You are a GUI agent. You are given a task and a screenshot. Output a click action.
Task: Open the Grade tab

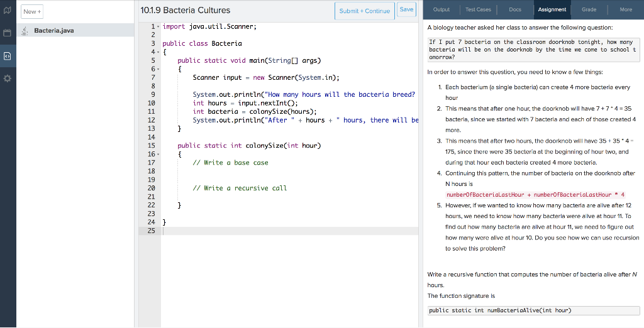pos(589,9)
